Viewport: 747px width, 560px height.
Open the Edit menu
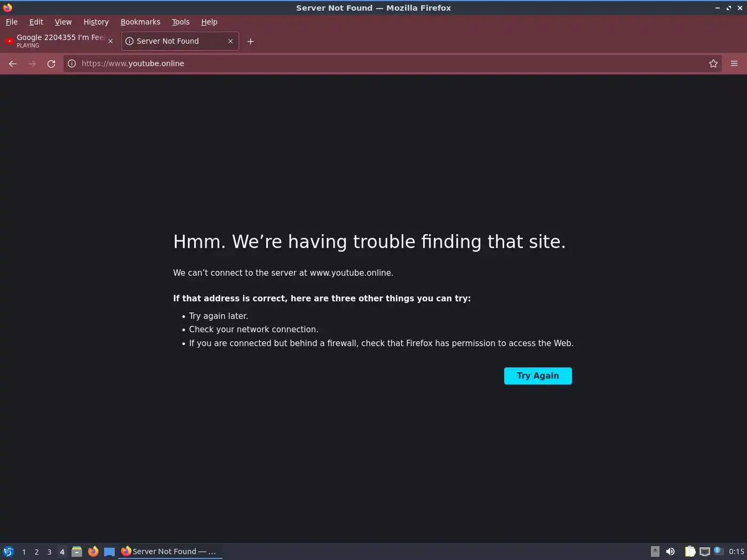tap(36, 22)
